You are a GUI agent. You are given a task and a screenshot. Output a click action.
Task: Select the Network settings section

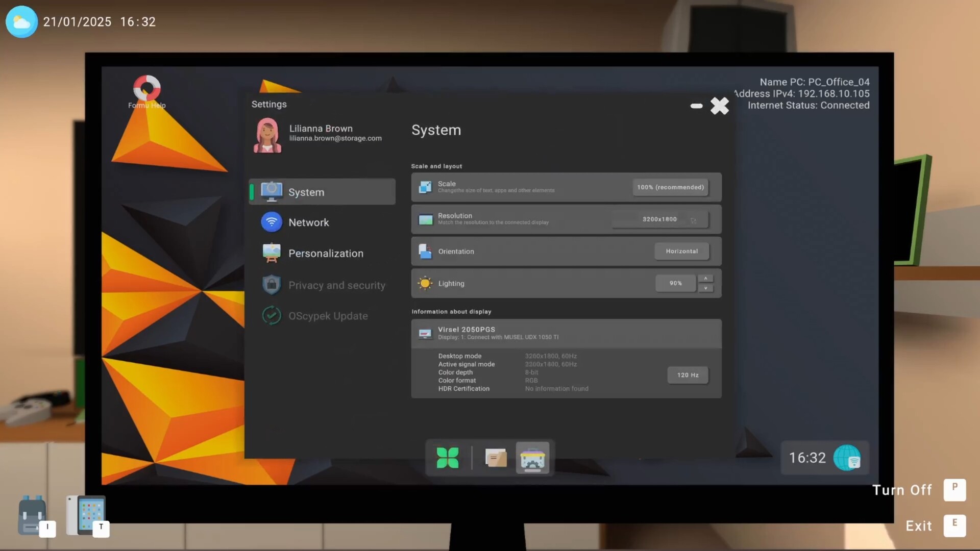click(x=308, y=222)
